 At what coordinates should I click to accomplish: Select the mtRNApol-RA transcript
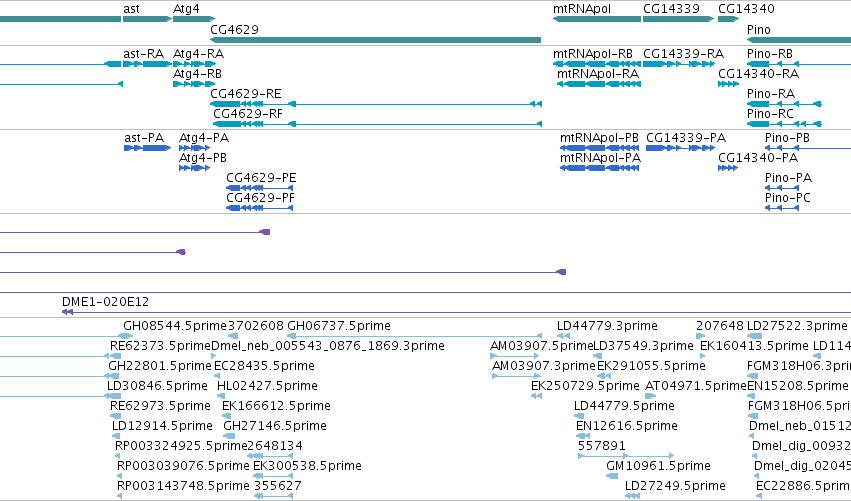coord(599,84)
